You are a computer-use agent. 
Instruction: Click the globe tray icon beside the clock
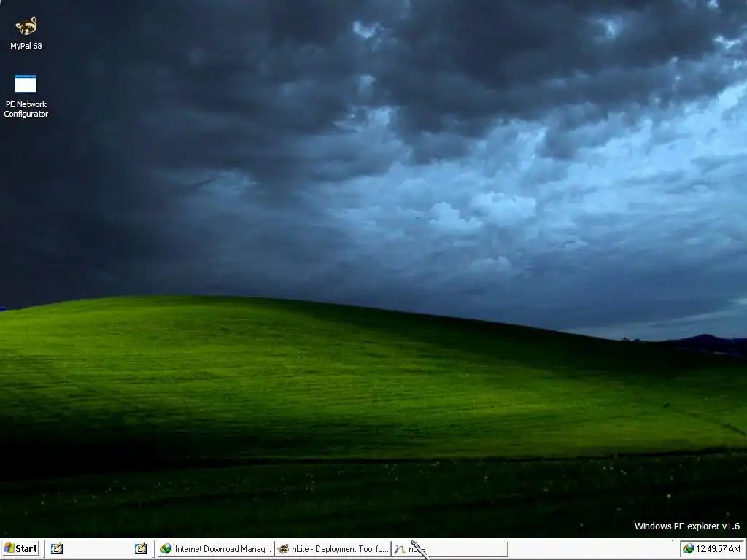tap(688, 548)
